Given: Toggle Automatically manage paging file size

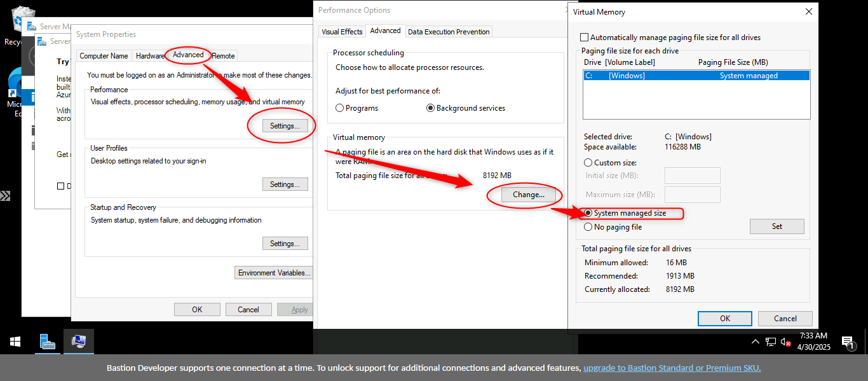Looking at the screenshot, I should (585, 38).
